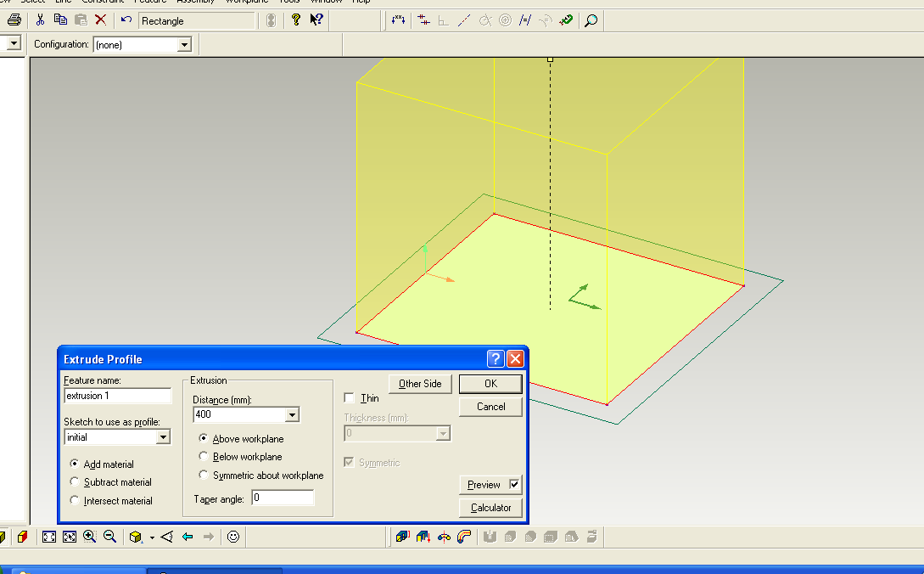The image size is (924, 574).
Task: Enable the Thin checkbox
Action: [349, 397]
